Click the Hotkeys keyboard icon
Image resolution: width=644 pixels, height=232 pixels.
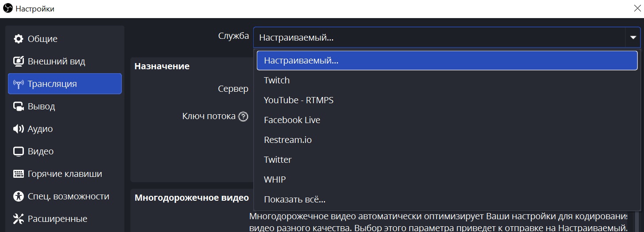point(19,174)
